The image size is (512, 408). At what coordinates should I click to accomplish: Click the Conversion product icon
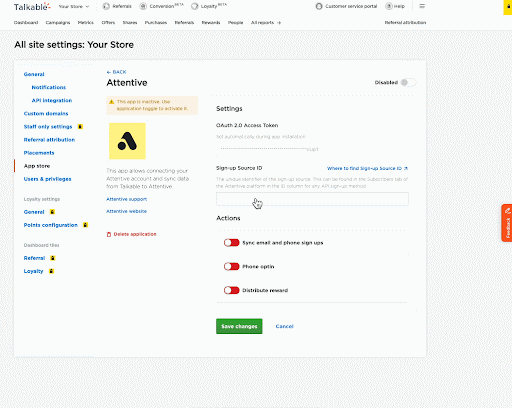coord(143,6)
